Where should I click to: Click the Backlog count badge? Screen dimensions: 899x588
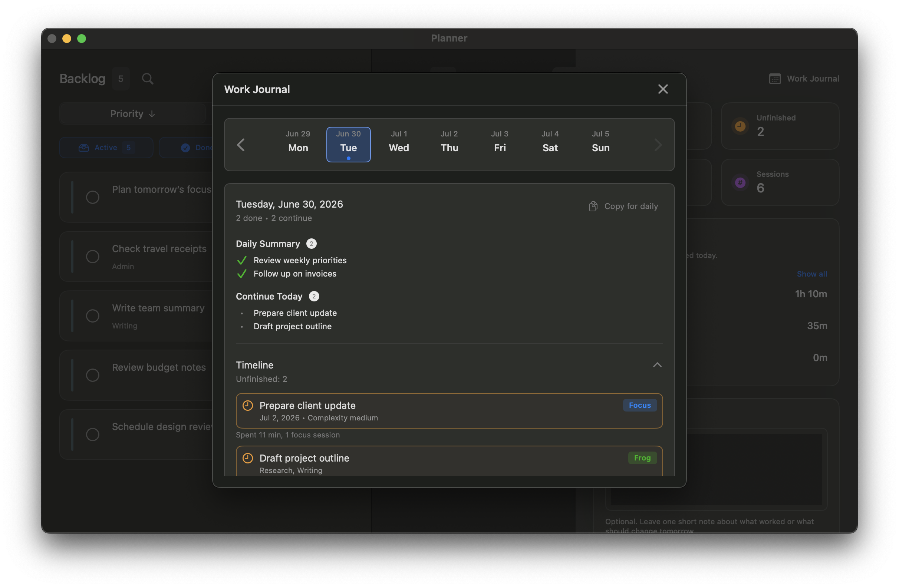tap(121, 79)
